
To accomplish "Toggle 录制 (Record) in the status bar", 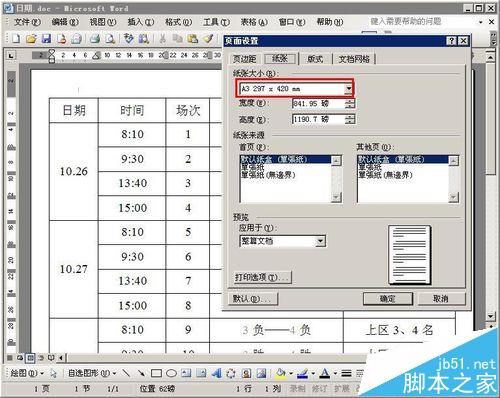I will click(x=297, y=388).
